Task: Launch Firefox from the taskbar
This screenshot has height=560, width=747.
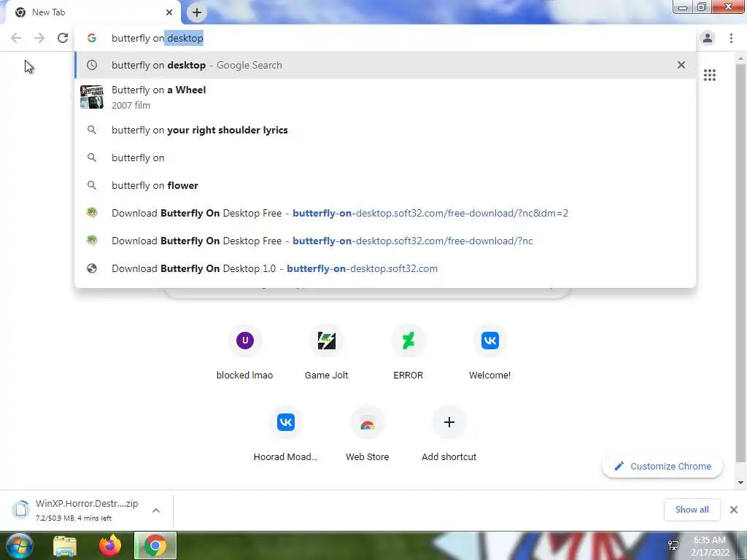Action: tap(110, 545)
